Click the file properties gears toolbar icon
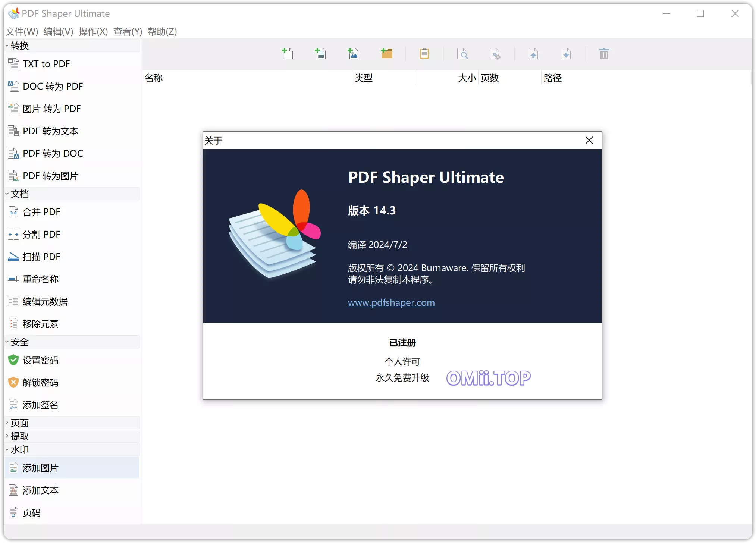The height and width of the screenshot is (543, 756). 495,54
